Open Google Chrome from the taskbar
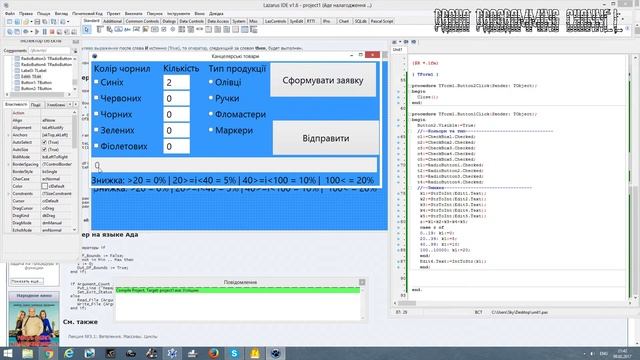The height and width of the screenshot is (360, 640). (x=49, y=353)
